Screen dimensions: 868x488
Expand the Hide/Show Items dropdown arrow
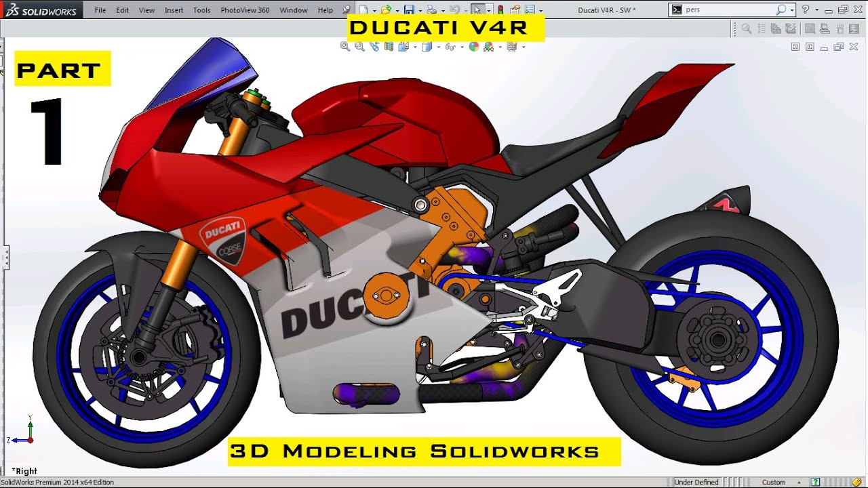pos(462,47)
